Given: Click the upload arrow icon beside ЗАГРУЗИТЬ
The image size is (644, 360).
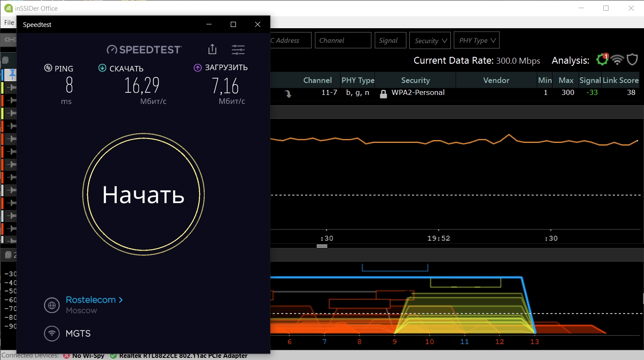Looking at the screenshot, I should pyautogui.click(x=197, y=68).
